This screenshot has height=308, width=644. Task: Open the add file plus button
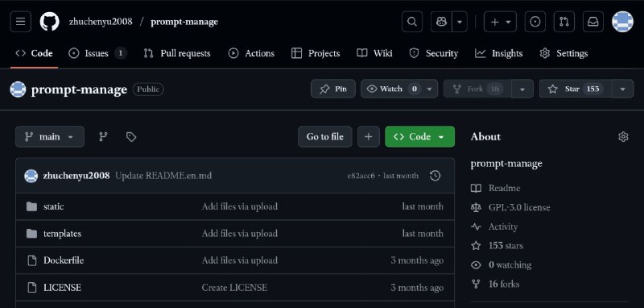[369, 136]
